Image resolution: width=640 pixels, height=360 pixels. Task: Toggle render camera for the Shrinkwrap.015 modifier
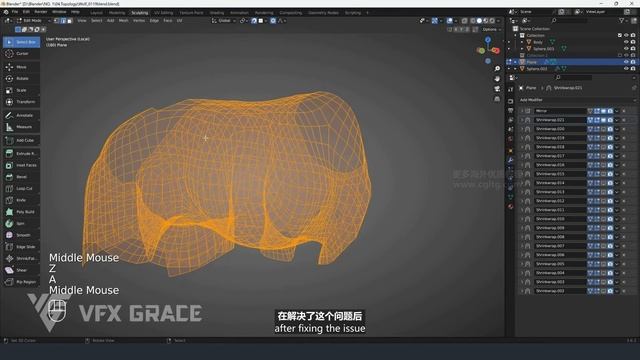[x=610, y=174]
